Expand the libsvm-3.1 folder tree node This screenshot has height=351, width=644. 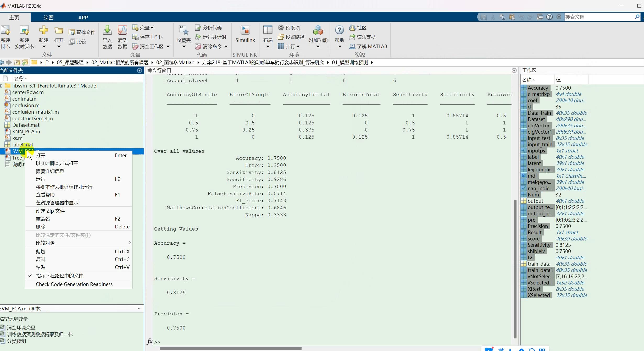1,86
